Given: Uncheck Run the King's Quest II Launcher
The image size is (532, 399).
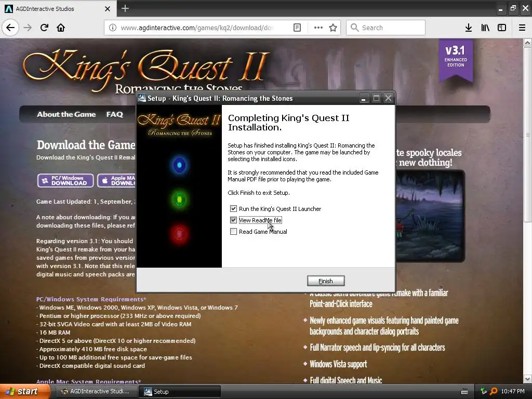Looking at the screenshot, I should click(233, 209).
